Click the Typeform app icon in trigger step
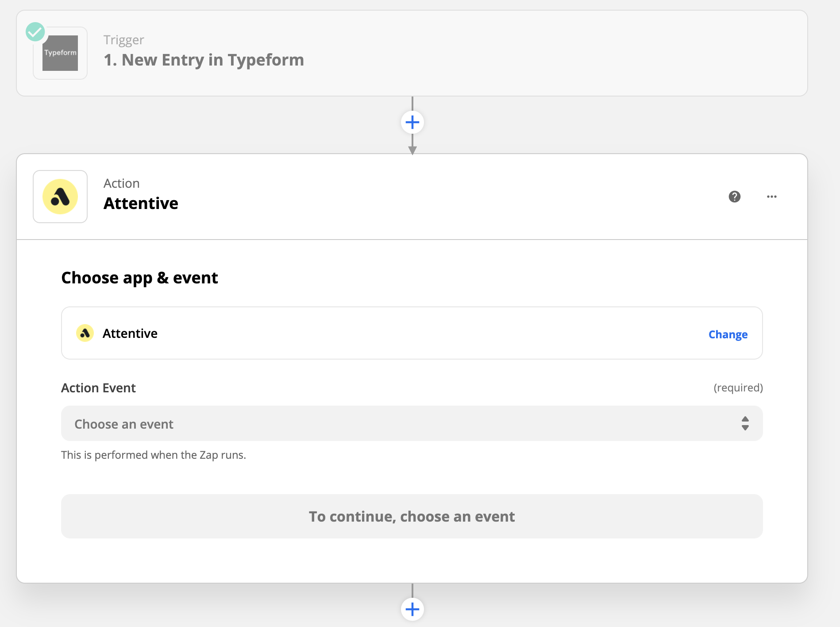840x627 pixels. click(x=60, y=53)
